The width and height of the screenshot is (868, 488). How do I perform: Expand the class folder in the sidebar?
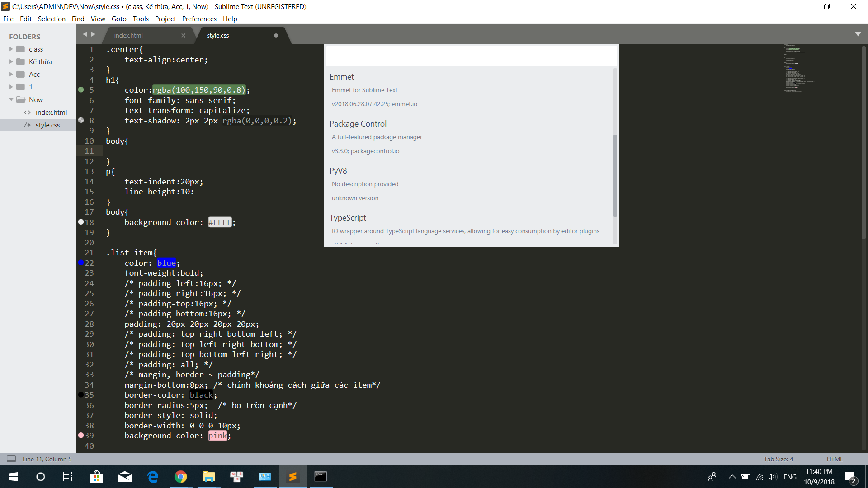pos(11,49)
